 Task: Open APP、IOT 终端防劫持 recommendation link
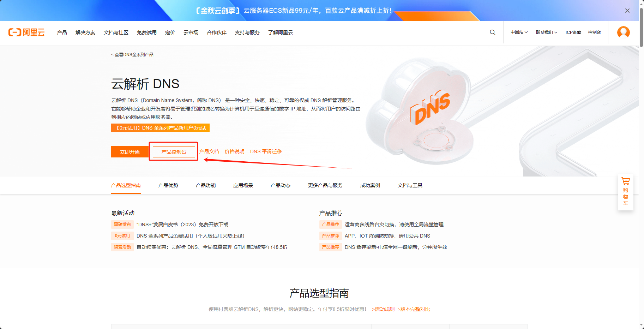[387, 236]
